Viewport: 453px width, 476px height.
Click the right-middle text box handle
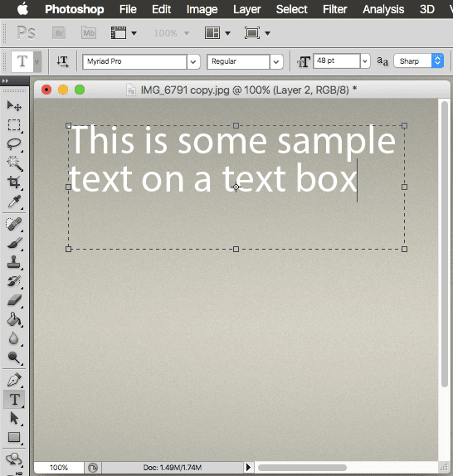click(404, 187)
